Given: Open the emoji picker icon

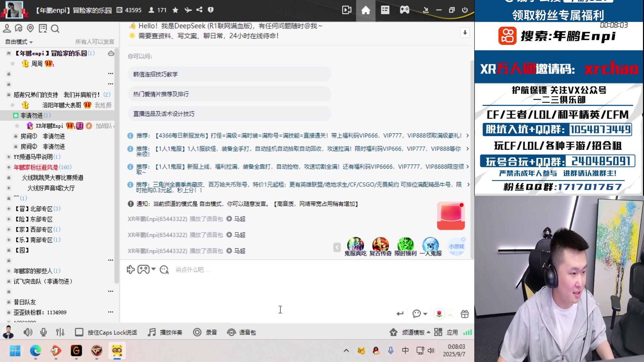Looking at the screenshot, I should (x=164, y=269).
